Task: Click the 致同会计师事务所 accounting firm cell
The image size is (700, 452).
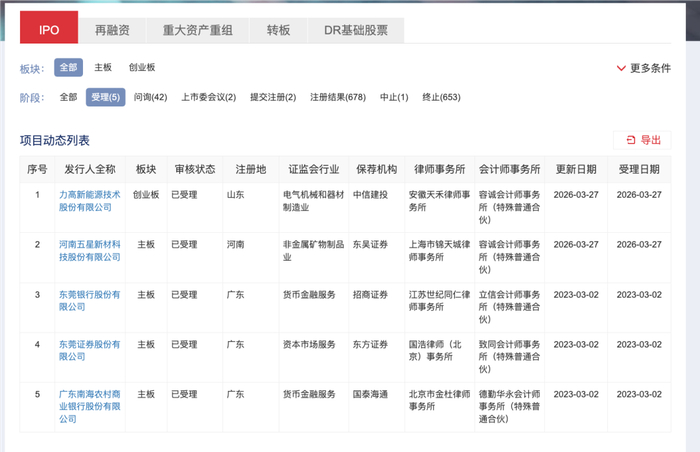Action: 509,357
